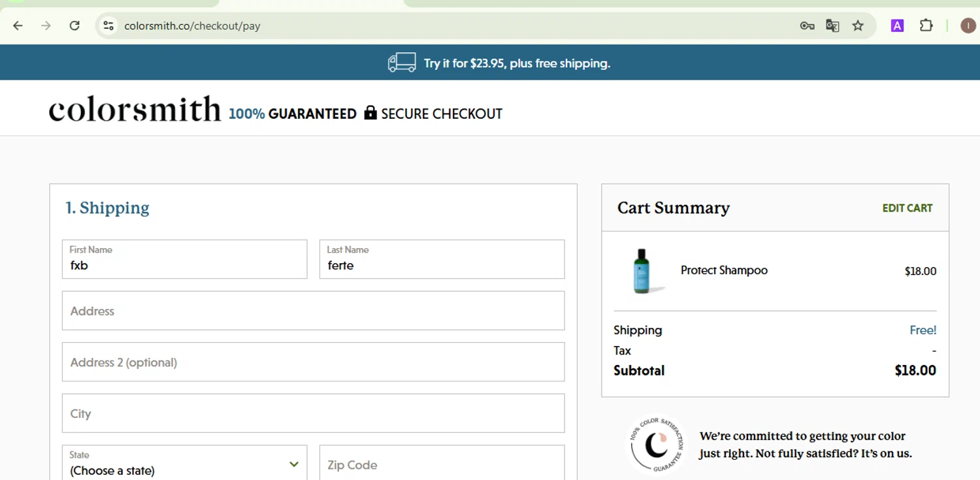Click the translate page icon
The width and height of the screenshot is (980, 480).
tap(832, 25)
